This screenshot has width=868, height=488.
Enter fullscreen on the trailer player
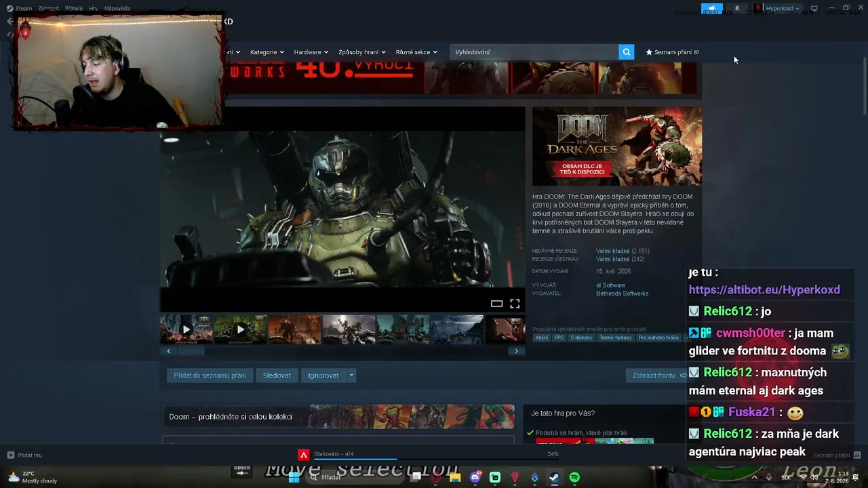point(515,304)
